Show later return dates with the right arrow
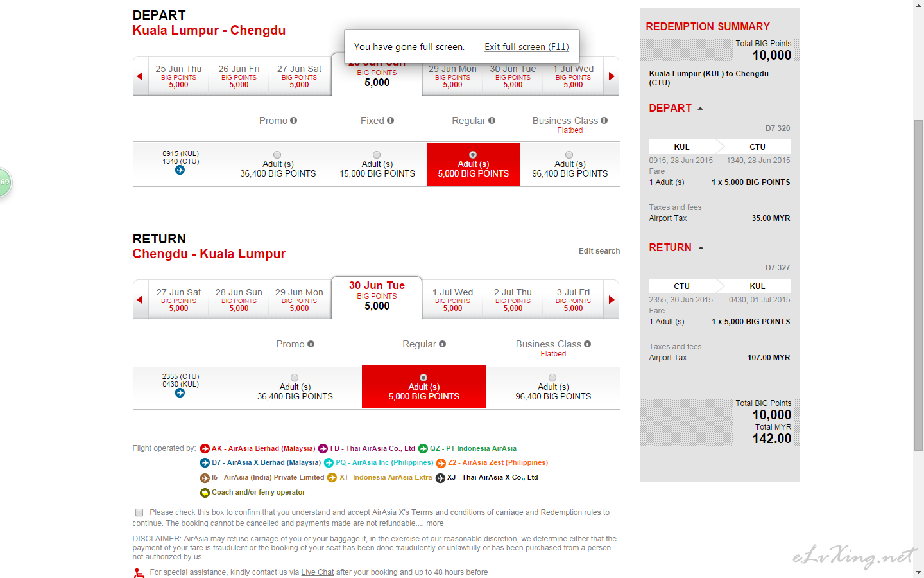 [x=612, y=300]
